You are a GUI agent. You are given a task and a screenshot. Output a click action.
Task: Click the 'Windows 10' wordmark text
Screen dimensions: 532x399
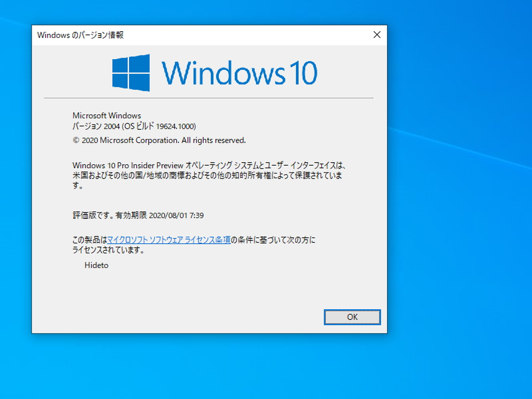pyautogui.click(x=240, y=72)
